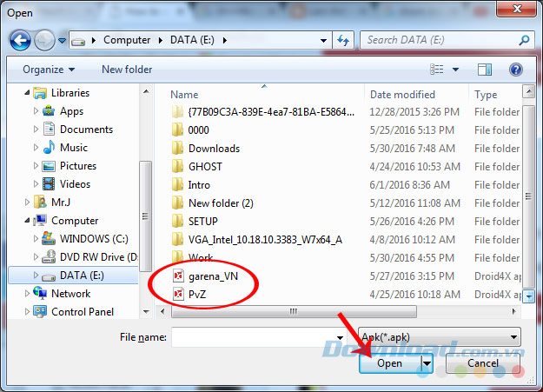Click the Refresh button beside the address bar

[x=343, y=41]
